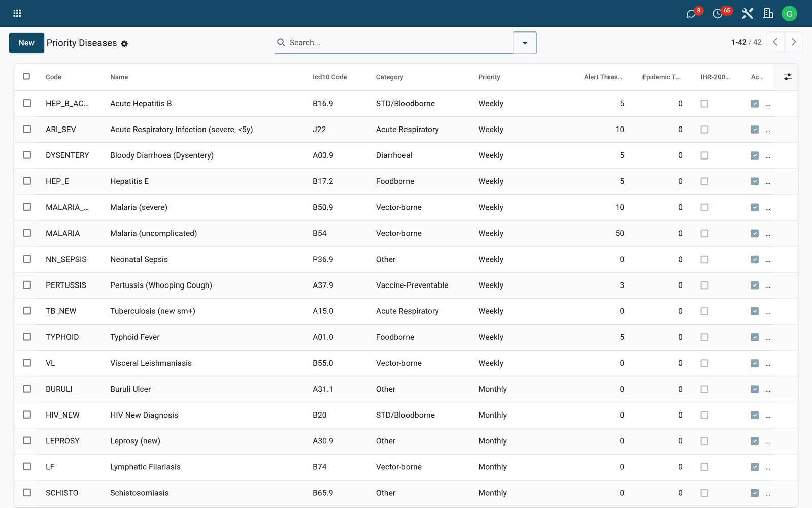Toggle the Active checkbox for Neonatal Sepsis
This screenshot has height=508, width=812.
pyautogui.click(x=755, y=260)
